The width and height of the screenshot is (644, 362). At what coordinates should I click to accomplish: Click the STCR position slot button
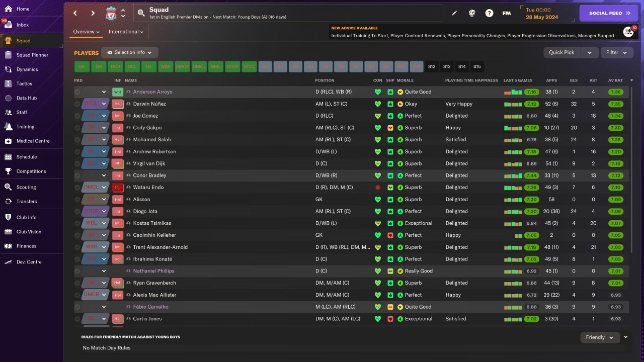[232, 66]
